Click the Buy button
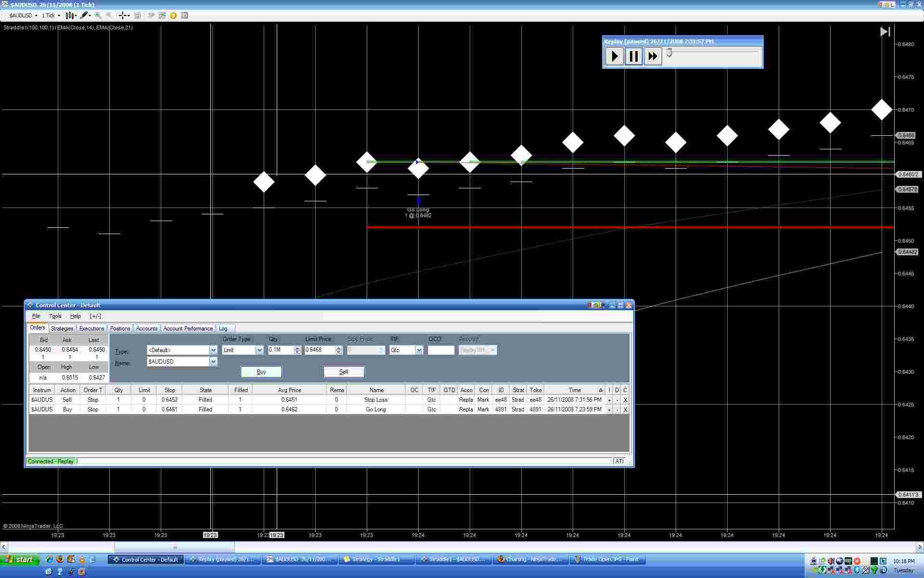This screenshot has width=924, height=578. 261,372
